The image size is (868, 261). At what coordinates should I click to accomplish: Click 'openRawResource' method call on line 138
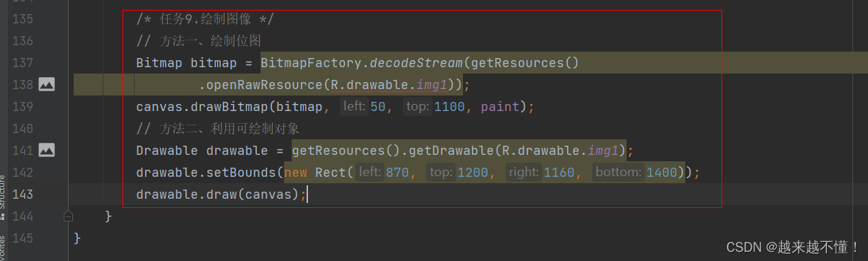coord(265,85)
